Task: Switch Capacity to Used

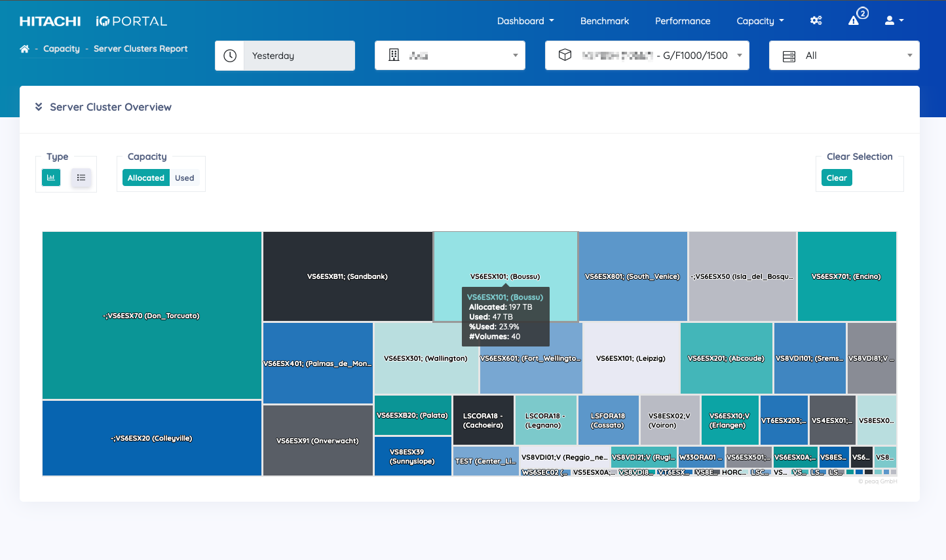Action: tap(184, 177)
